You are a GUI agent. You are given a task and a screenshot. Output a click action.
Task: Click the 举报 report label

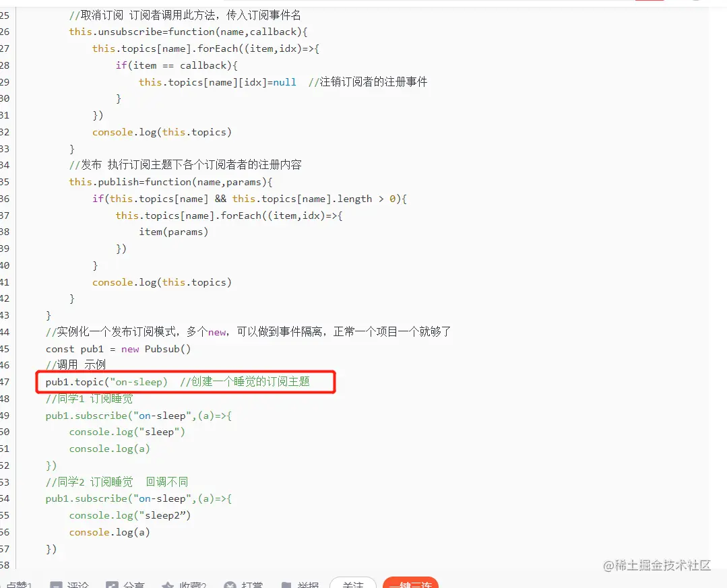308,585
